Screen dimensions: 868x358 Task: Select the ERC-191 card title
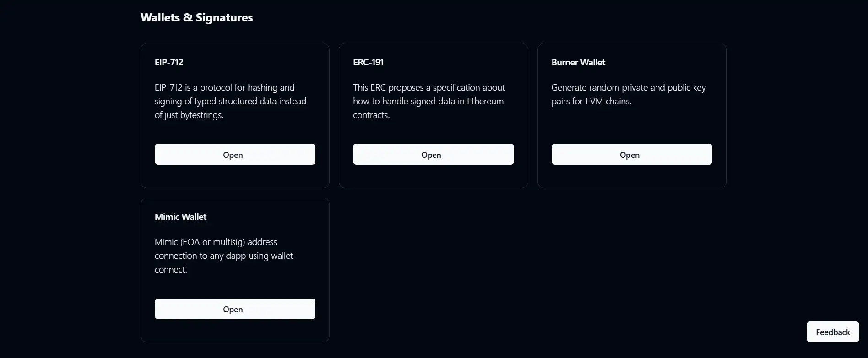[x=368, y=62]
